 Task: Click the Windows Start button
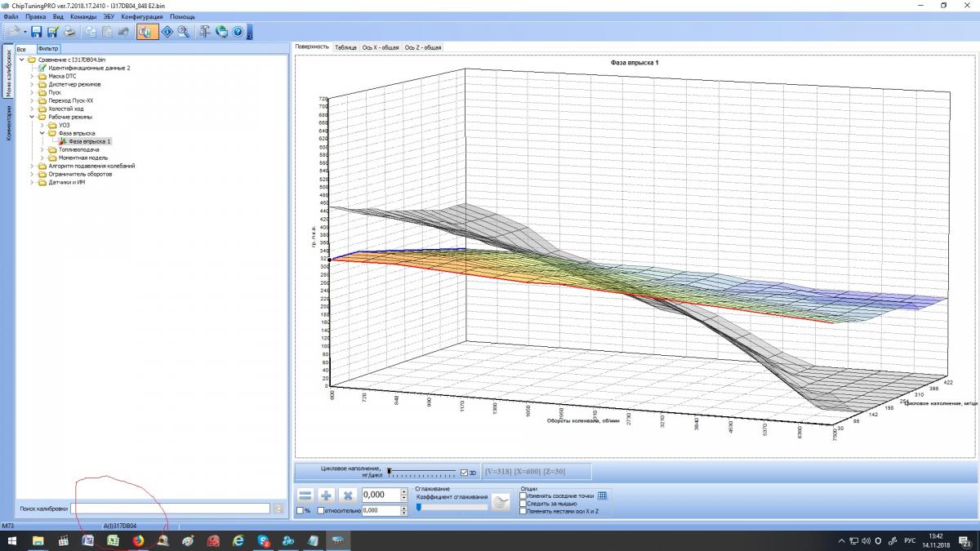coord(12,540)
